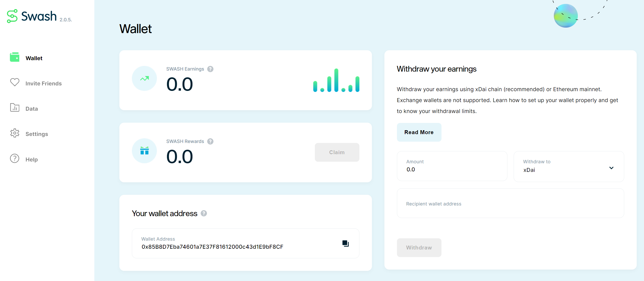Click the Withdraw button
This screenshot has height=281, width=644.
[419, 248]
